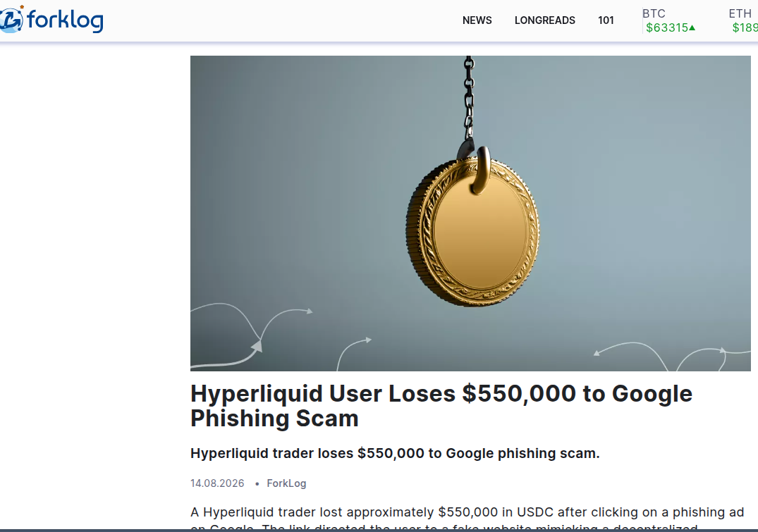Click the bold subtitle about Hyperliquid trader
This screenshot has height=532, width=758.
pyautogui.click(x=395, y=453)
